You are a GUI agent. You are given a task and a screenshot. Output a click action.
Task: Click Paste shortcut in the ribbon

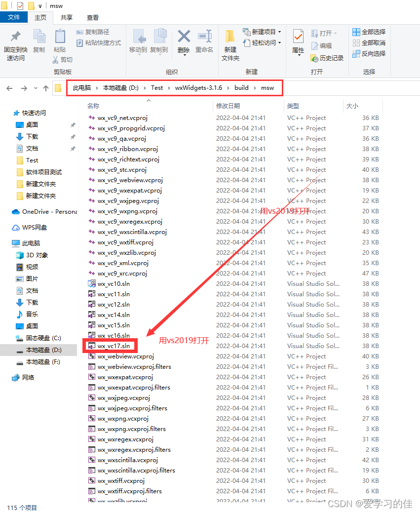[x=98, y=43]
